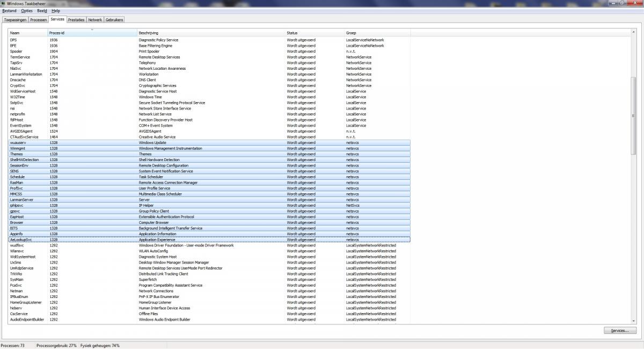Screen dimensions: 644x349
Task: Select the ShellHWDetection row
Action: pyautogui.click(x=210, y=160)
